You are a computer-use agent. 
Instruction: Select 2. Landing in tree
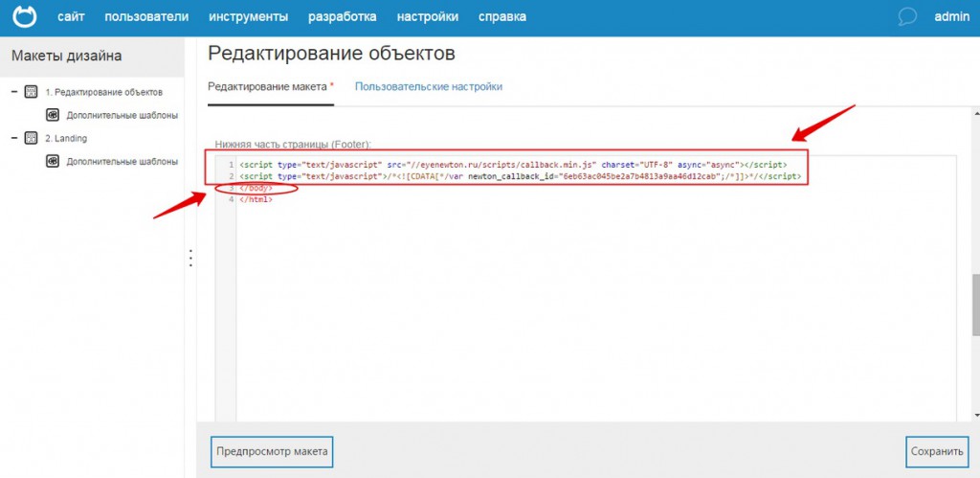[x=66, y=138]
